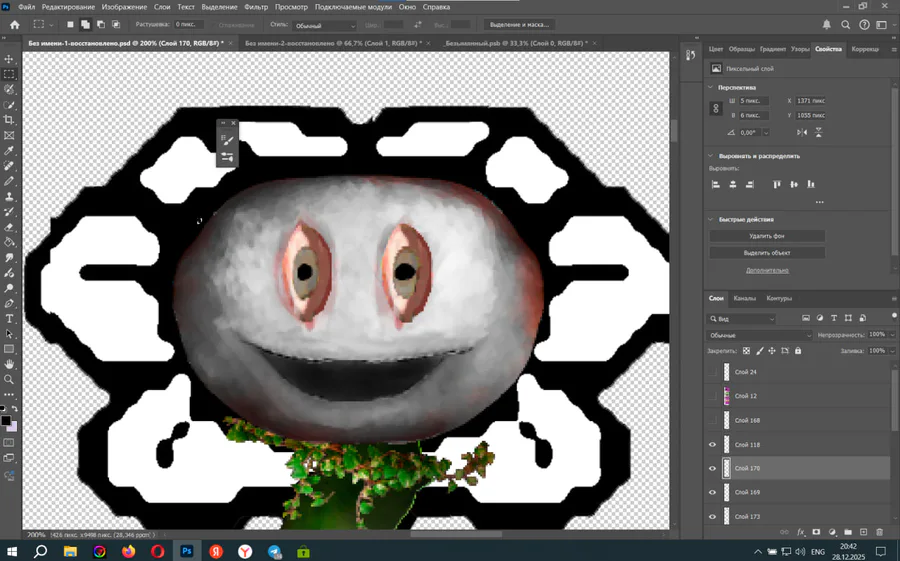This screenshot has height=561, width=900.
Task: Switch to the Каналы tab
Action: [745, 298]
